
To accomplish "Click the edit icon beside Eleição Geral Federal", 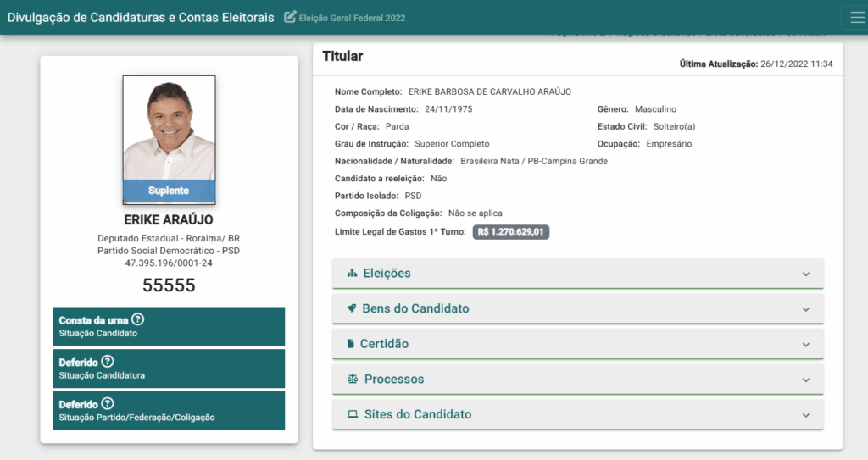I will pyautogui.click(x=290, y=17).
